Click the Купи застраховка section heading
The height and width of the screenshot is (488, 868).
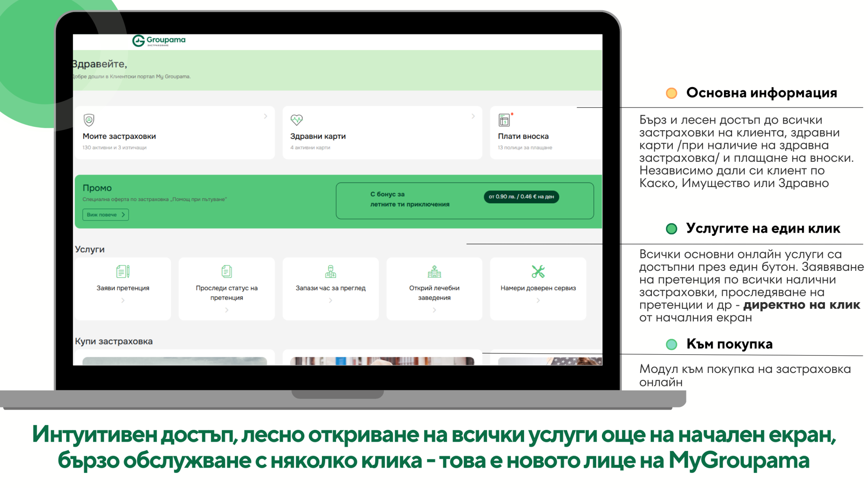[114, 341]
